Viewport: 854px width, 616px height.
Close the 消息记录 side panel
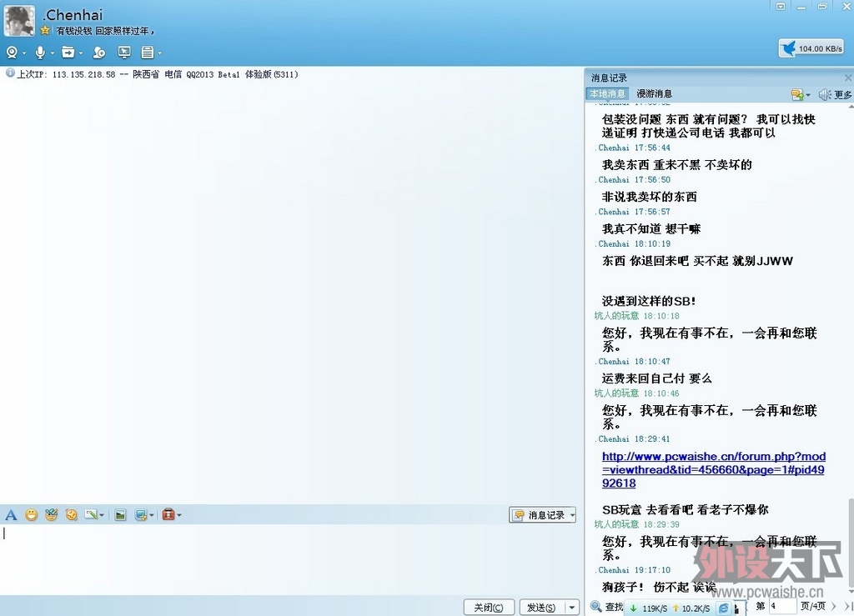point(848,78)
